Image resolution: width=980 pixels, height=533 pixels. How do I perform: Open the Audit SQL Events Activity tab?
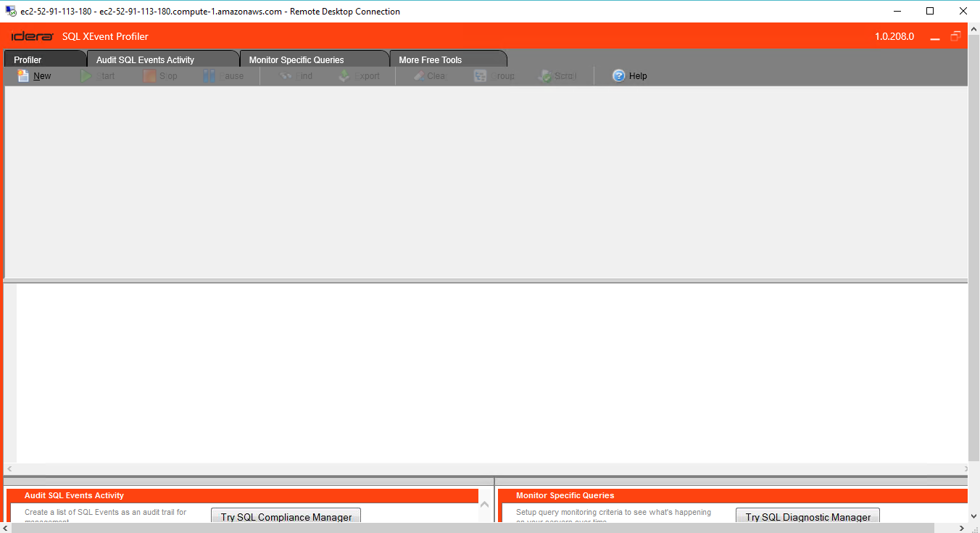[145, 60]
